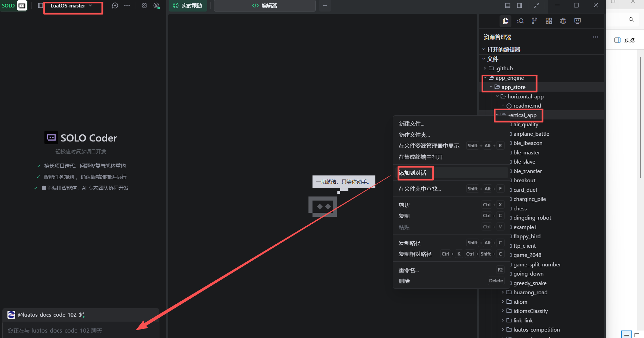Toggle the right side panel layout icon

pos(520,5)
